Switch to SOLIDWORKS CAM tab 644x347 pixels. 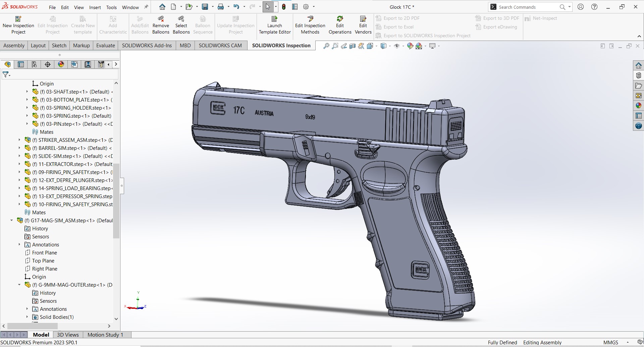coord(220,46)
